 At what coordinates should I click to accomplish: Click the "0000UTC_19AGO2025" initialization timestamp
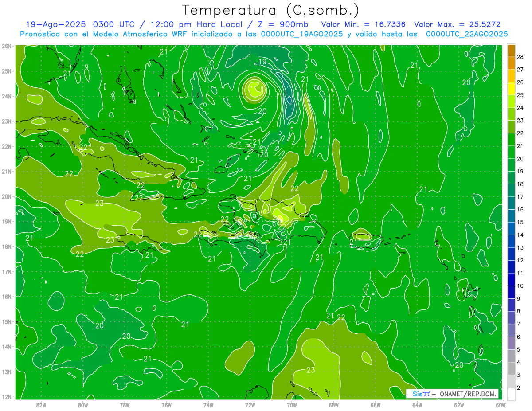point(302,34)
